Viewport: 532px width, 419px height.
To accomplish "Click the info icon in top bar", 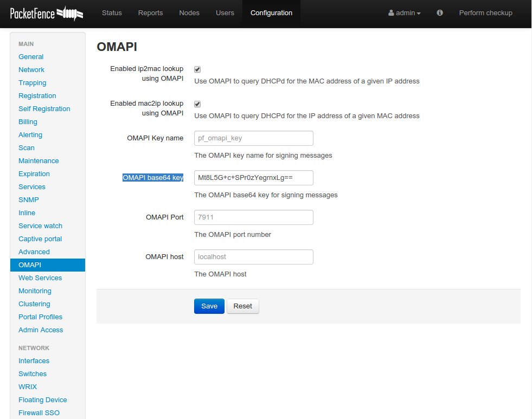I will point(440,13).
